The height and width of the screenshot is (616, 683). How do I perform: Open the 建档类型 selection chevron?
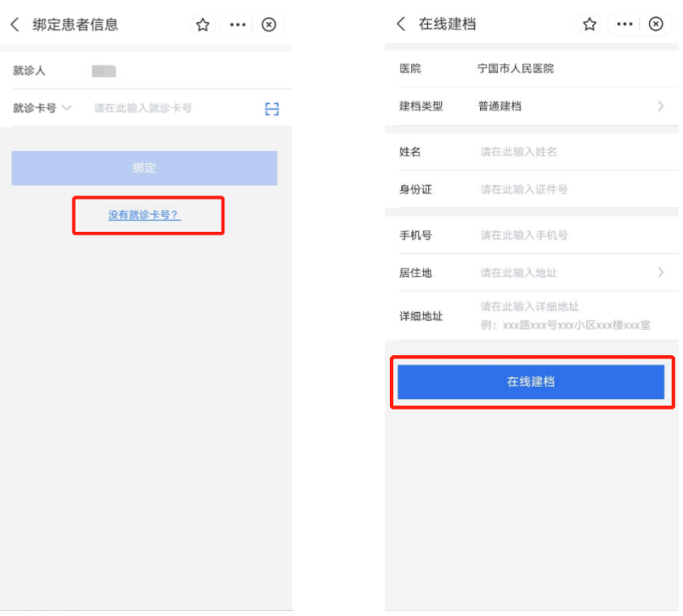point(660,106)
